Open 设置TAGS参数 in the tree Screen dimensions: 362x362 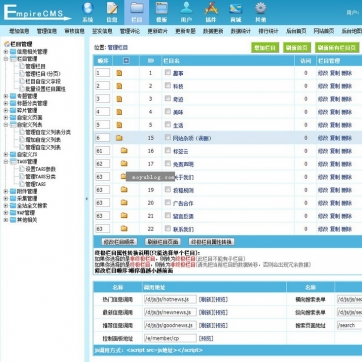(x=41, y=169)
